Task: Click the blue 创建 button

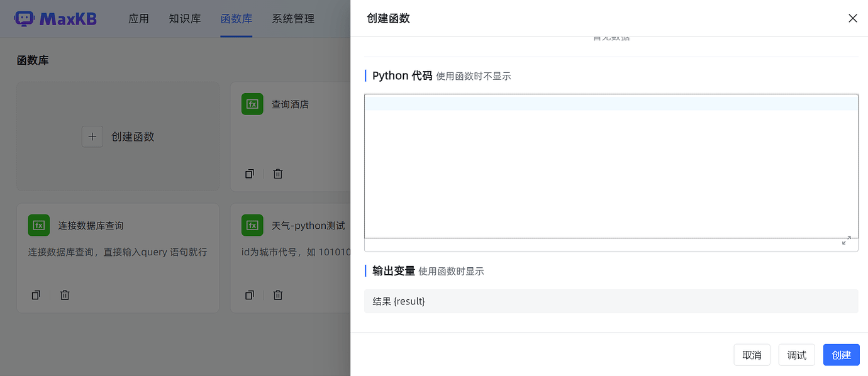Action: 842,355
